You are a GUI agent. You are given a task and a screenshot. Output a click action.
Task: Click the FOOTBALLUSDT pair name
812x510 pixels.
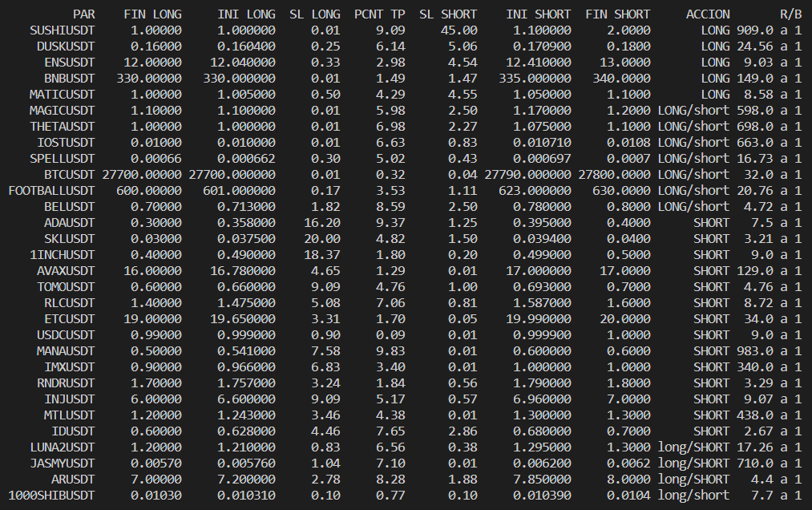[51, 191]
